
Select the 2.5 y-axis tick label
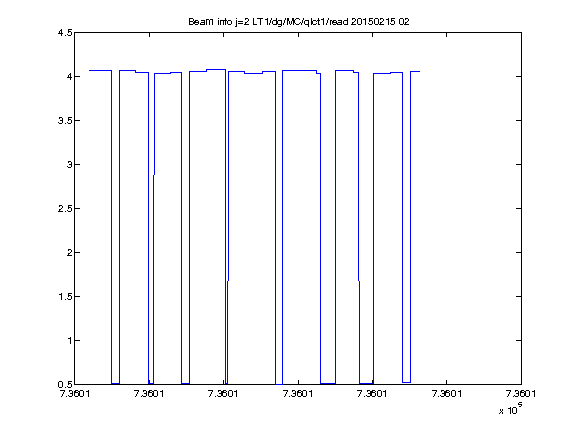pos(65,208)
